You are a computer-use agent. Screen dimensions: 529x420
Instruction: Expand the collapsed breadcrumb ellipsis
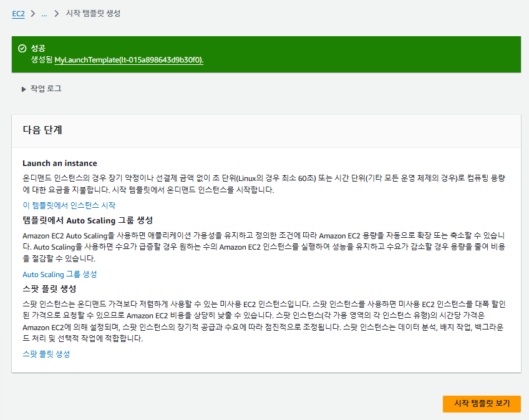coord(44,14)
